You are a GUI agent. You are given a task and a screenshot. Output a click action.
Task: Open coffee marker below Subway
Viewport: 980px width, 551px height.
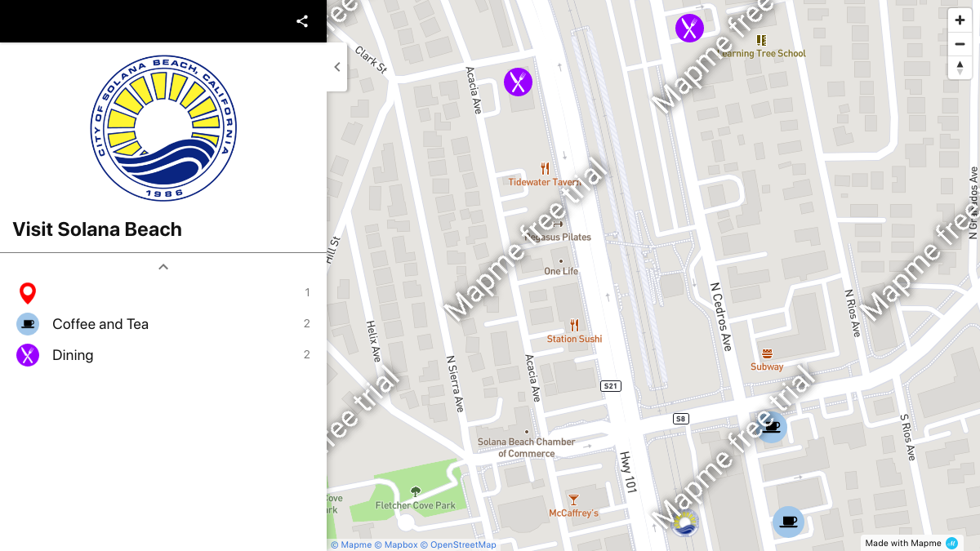771,427
